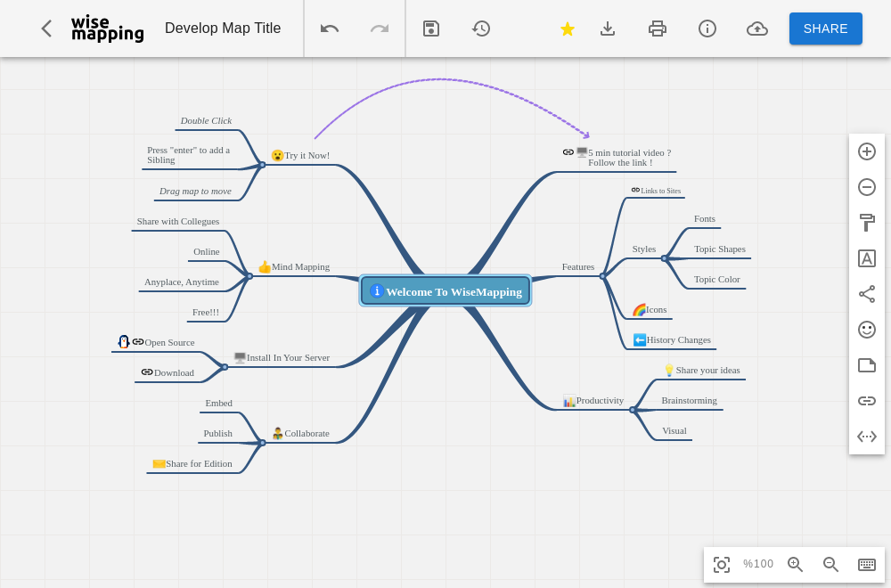891x588 pixels.
Task: Click the WiseMapping logo
Action: pyautogui.click(x=108, y=29)
